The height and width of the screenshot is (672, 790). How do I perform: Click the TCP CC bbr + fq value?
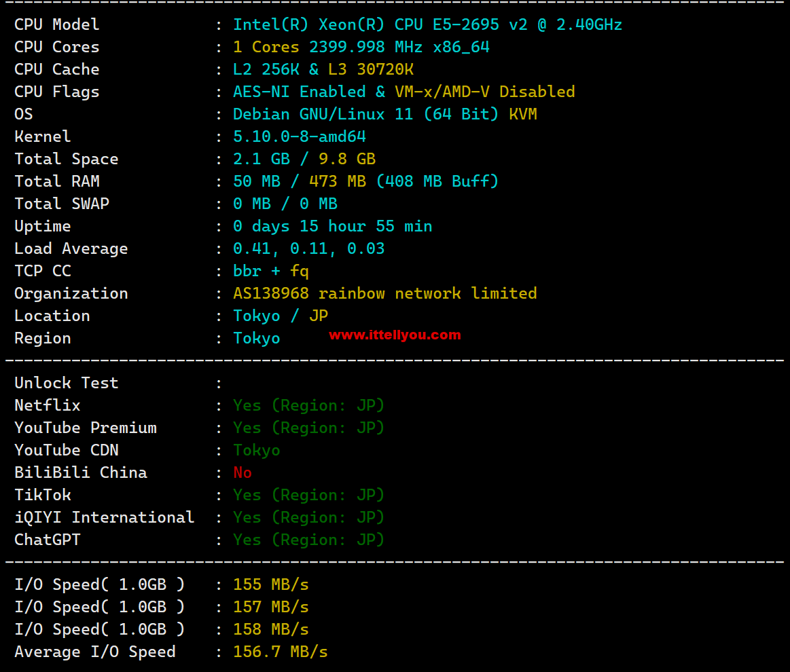(270, 272)
